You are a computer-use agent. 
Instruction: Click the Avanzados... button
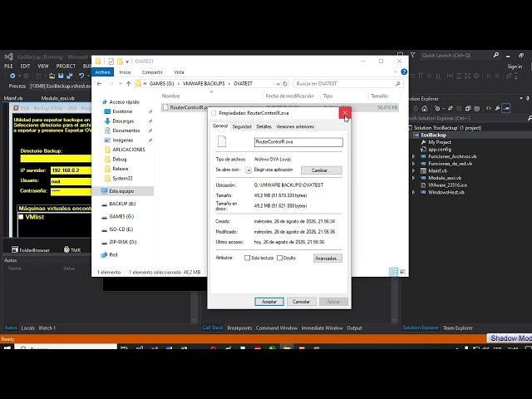pyautogui.click(x=328, y=259)
